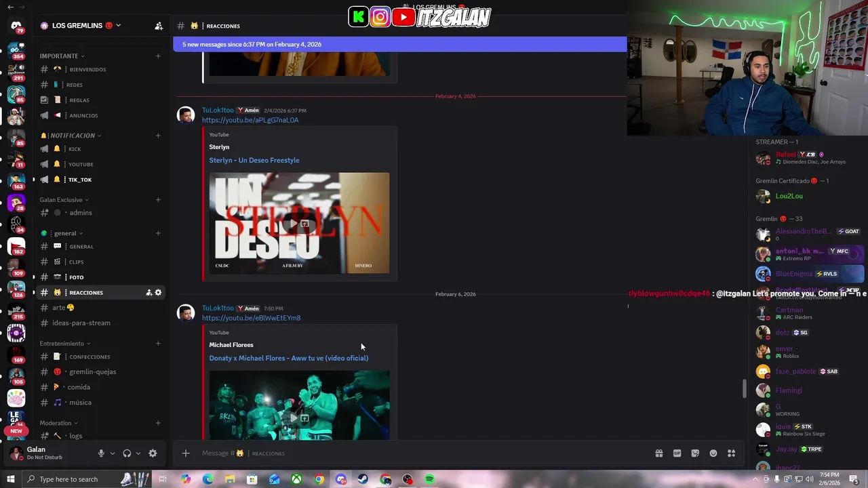Open the KICK announcement channel
The image size is (868, 488).
coord(75,149)
